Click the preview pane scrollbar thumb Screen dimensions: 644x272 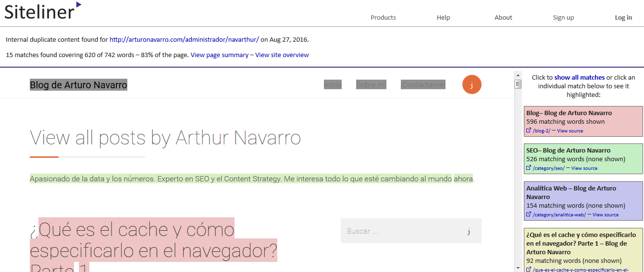point(518,84)
